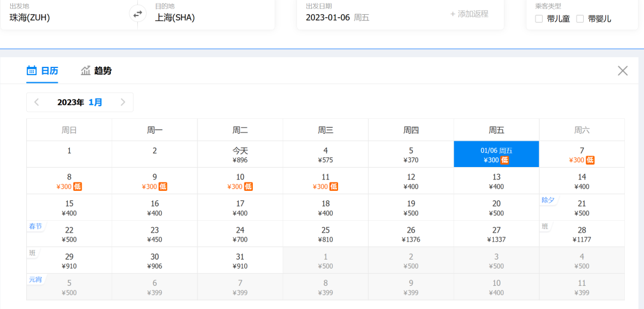Select January 13 priced ¥400
Viewport: 644px width, 309px height.
click(x=496, y=181)
